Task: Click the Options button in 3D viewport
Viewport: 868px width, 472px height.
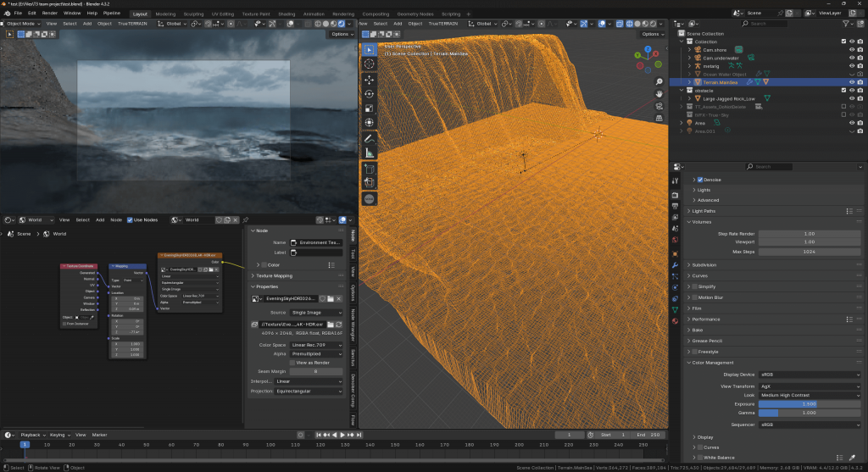Action: (x=653, y=34)
